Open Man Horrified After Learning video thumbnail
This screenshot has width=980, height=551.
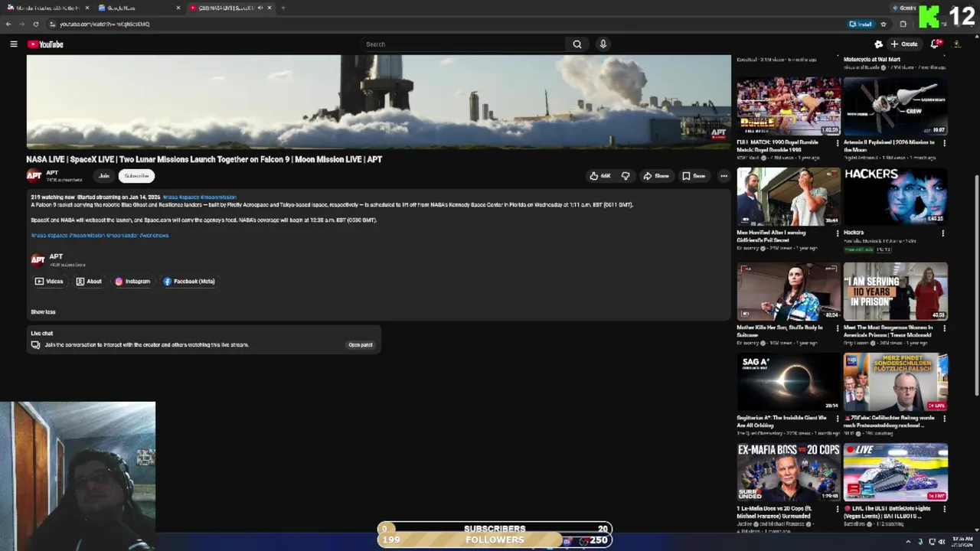789,196
